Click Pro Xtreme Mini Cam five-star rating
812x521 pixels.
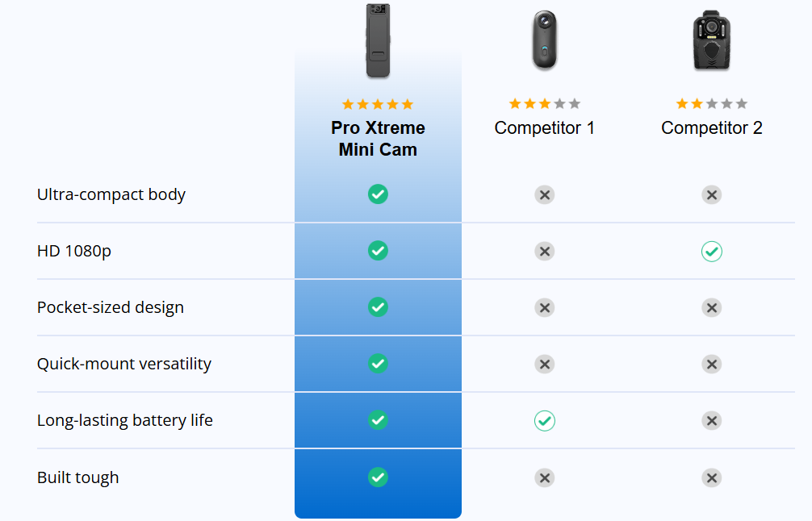coord(378,104)
